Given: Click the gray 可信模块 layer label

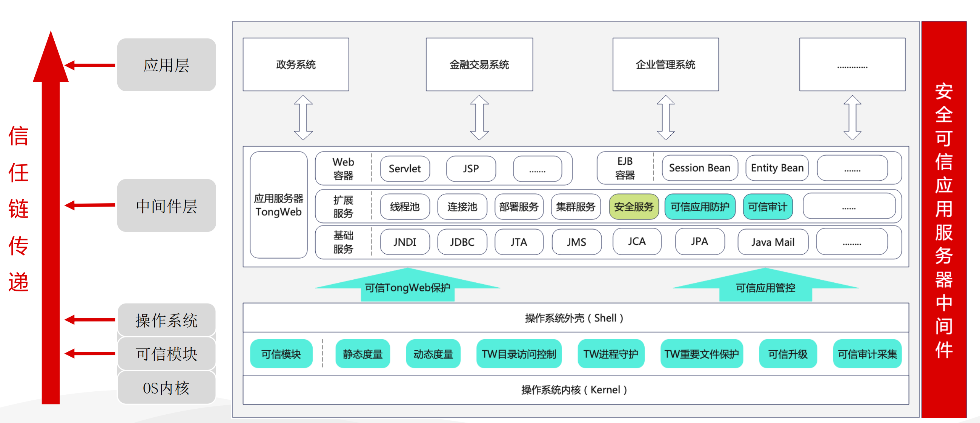Looking at the screenshot, I should pos(167,354).
